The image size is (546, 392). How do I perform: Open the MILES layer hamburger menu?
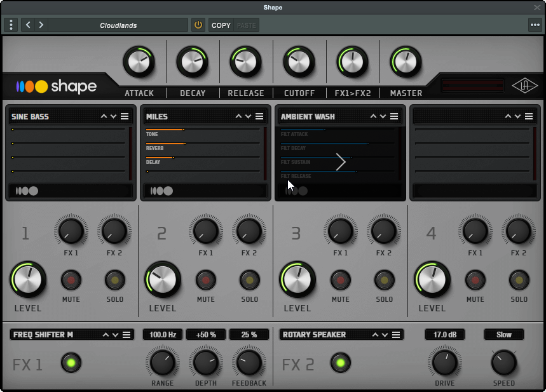click(259, 116)
